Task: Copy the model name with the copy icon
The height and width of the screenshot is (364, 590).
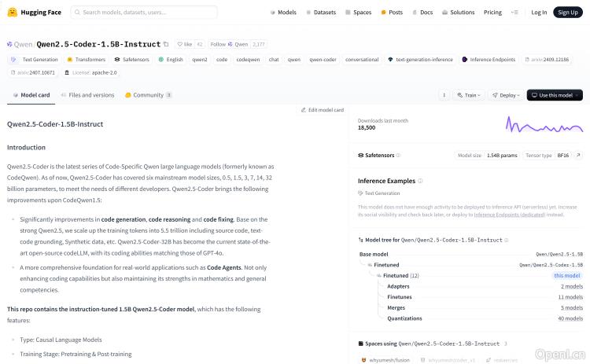Action: coord(166,45)
